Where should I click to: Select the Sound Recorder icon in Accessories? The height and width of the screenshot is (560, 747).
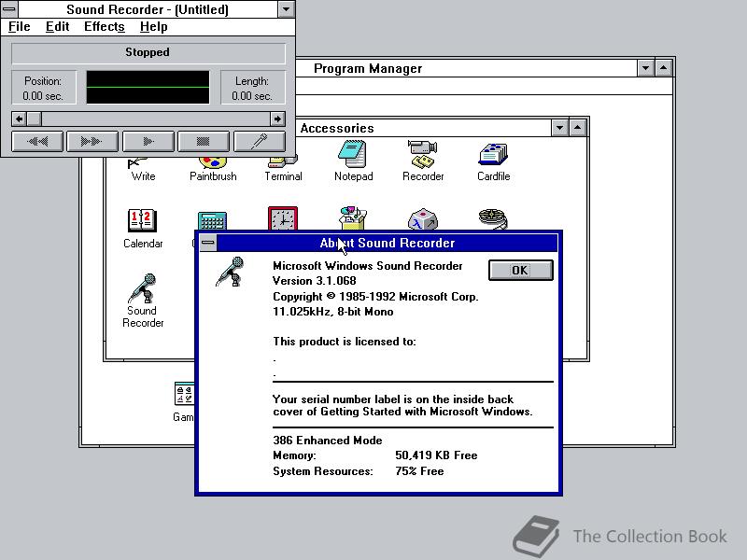pyautogui.click(x=143, y=287)
